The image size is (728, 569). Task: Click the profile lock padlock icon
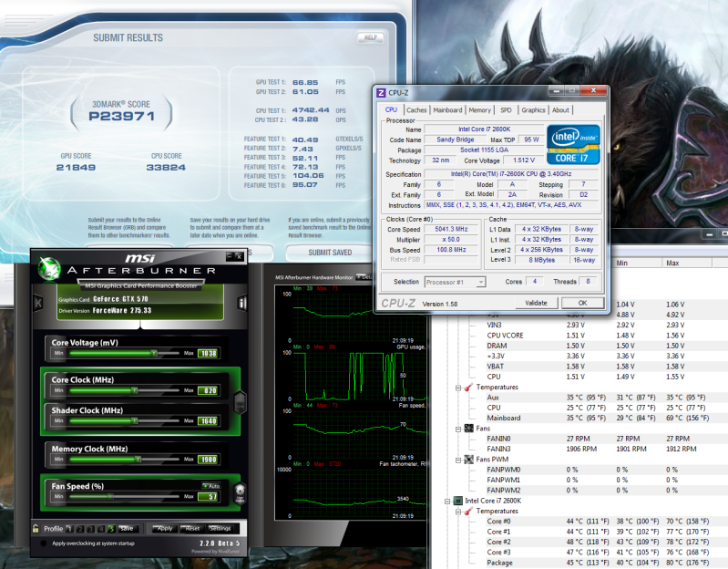36,528
